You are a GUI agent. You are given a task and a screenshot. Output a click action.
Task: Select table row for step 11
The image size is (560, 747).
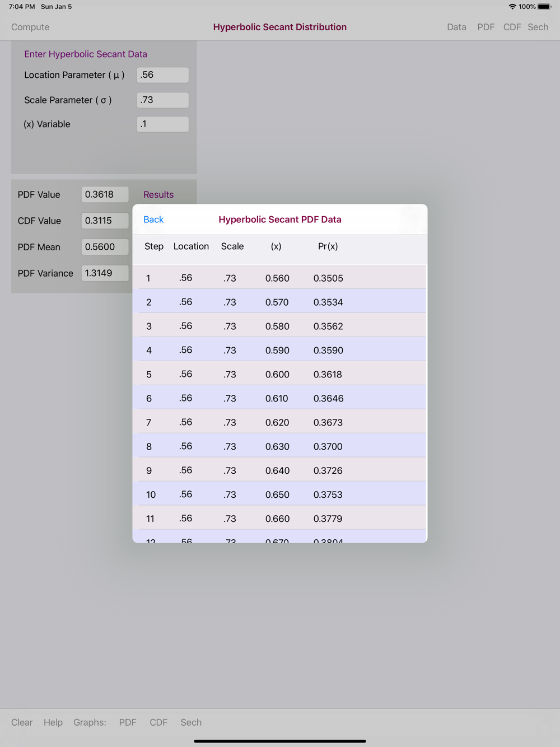click(x=282, y=518)
